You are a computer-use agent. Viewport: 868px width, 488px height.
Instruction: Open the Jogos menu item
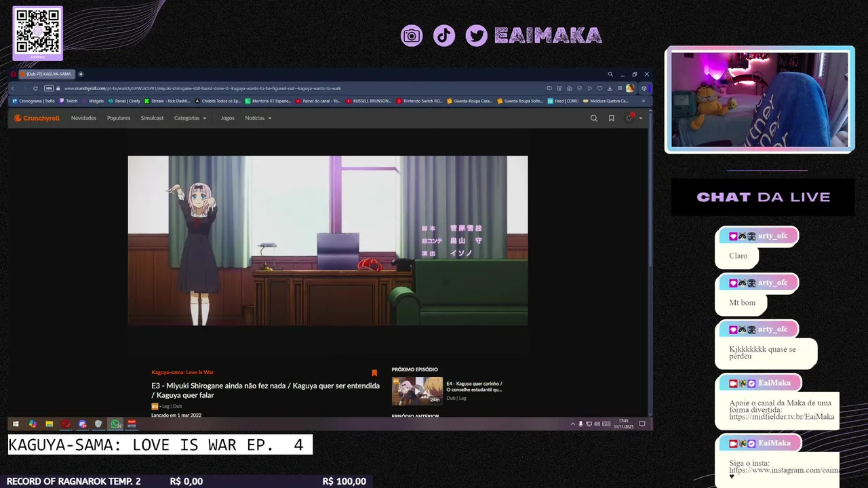tap(227, 118)
